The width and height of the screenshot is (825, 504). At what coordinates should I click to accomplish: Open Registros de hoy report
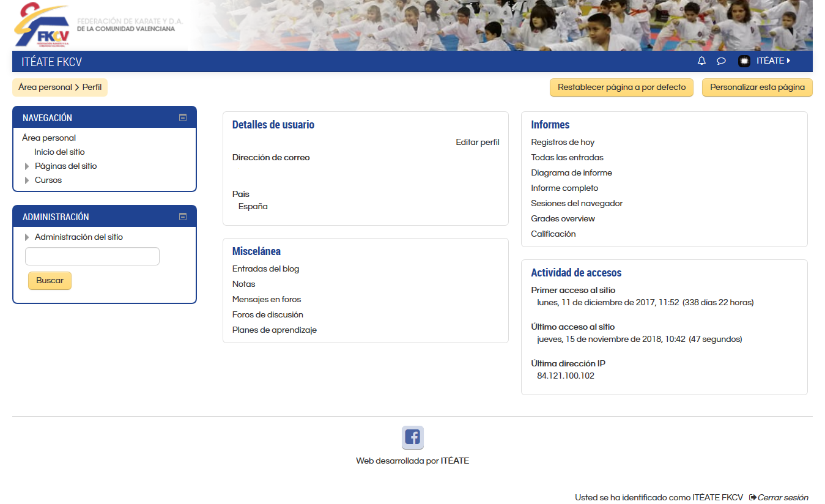(x=563, y=143)
